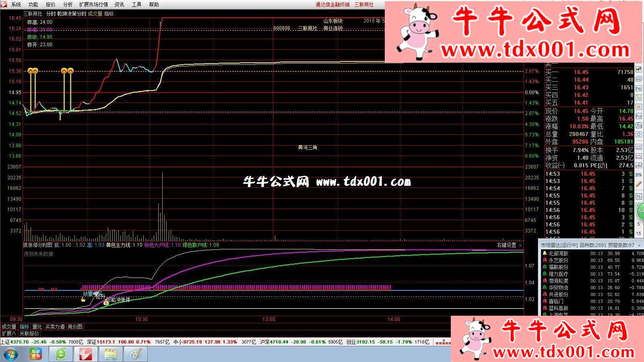The image size is (644, 362).
Task: Open the 帮助 menu
Action: pyautogui.click(x=154, y=4)
